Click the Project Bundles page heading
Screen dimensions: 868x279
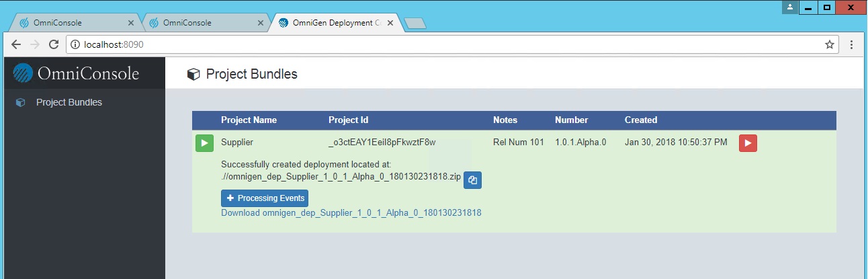tap(251, 74)
